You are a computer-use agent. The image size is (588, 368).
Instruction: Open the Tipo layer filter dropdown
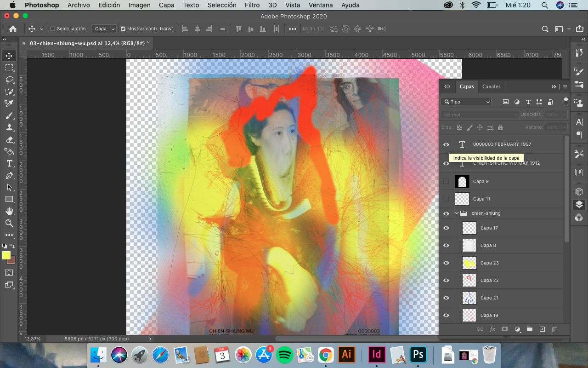click(466, 102)
